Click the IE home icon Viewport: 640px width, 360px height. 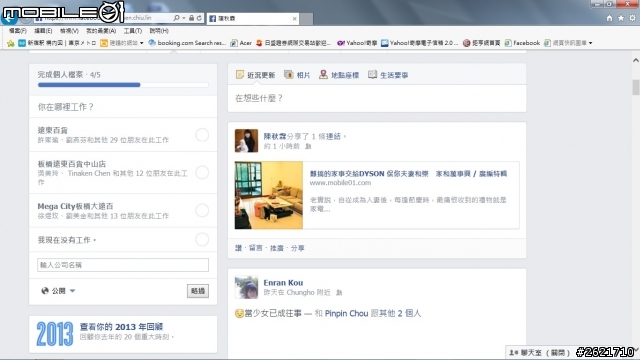tap(609, 18)
